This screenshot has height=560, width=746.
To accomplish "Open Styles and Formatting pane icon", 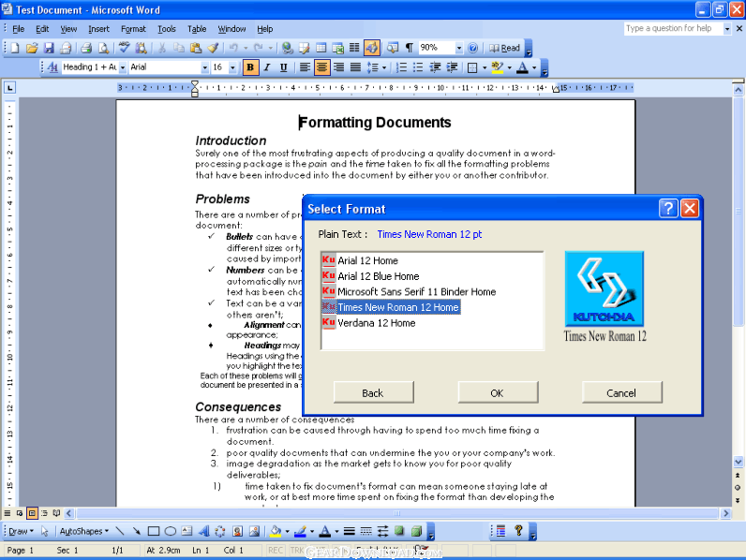I will pyautogui.click(x=52, y=67).
